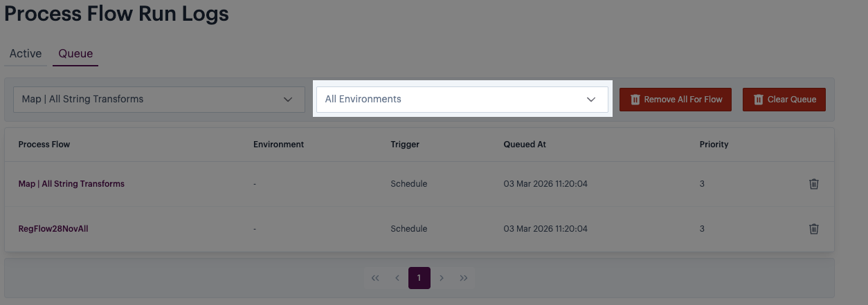The width and height of the screenshot is (868, 305).
Task: Delete the Map | All String Transforms queue row
Action: point(814,184)
